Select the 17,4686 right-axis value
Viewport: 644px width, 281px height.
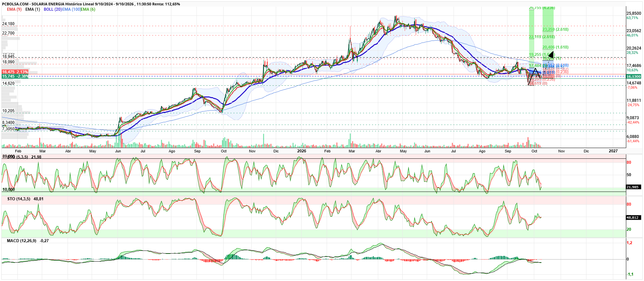(x=634, y=66)
